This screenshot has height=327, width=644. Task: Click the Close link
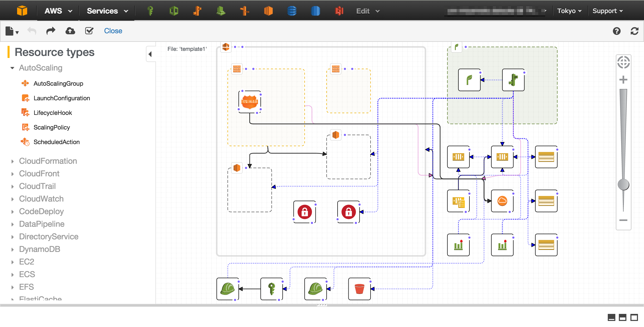[x=113, y=31]
